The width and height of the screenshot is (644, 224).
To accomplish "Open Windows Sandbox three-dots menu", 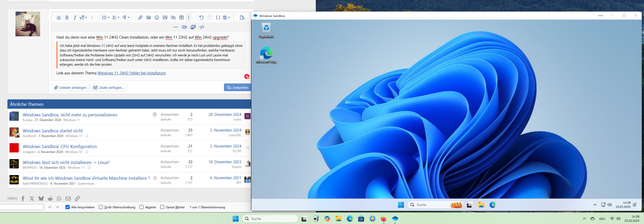I will click(600, 16).
